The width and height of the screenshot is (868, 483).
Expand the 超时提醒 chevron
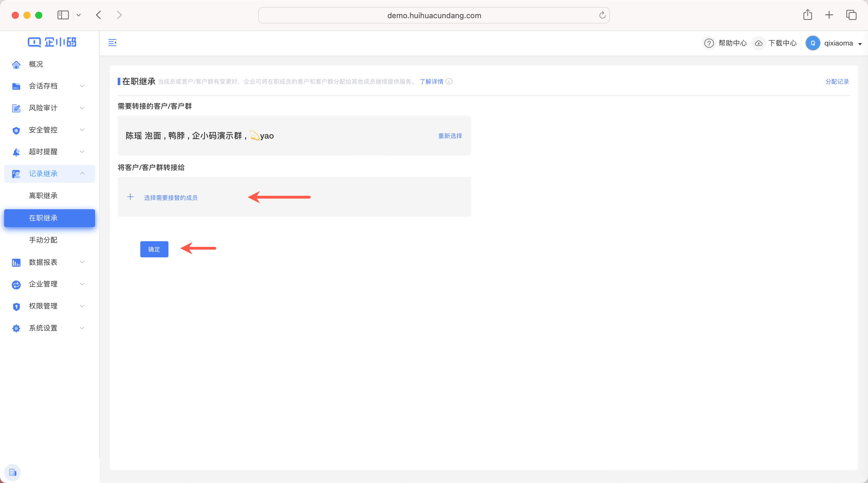(x=82, y=152)
